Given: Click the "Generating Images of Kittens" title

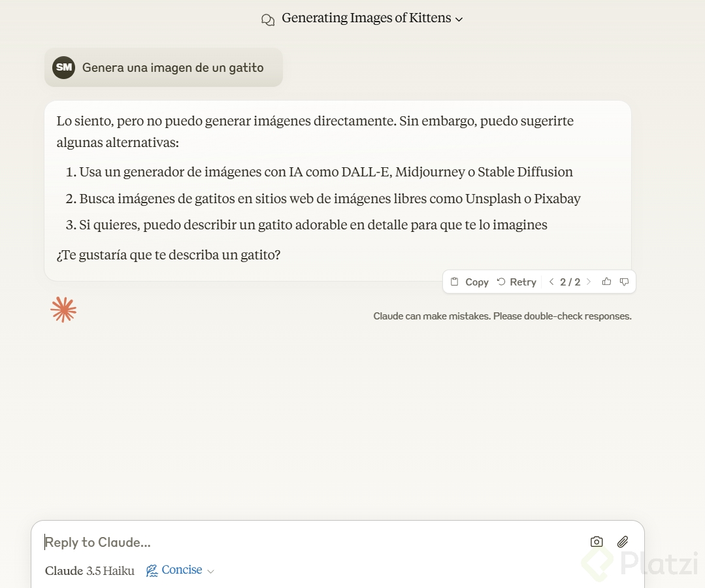Looking at the screenshot, I should 366,18.
